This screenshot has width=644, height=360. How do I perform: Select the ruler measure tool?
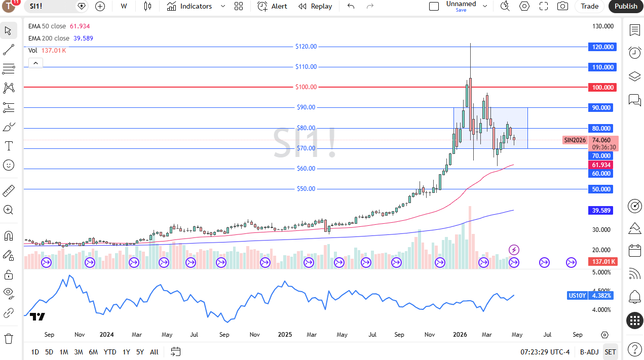8,190
